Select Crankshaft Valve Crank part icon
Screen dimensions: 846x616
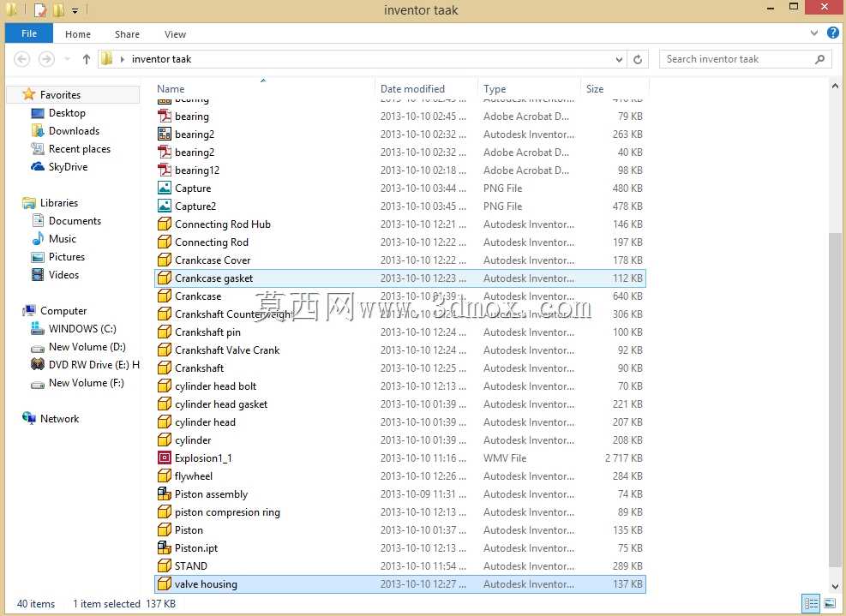164,350
